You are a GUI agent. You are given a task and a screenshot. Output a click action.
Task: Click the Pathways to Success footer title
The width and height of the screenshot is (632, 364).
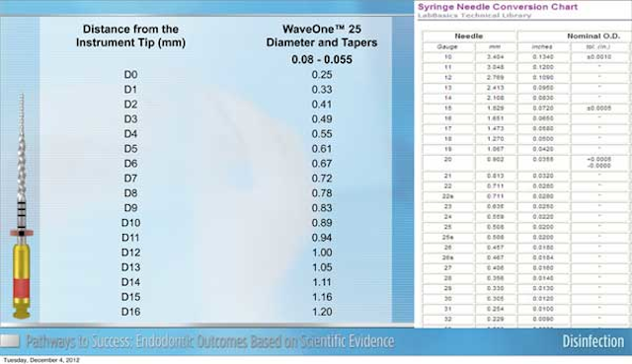tap(210, 341)
